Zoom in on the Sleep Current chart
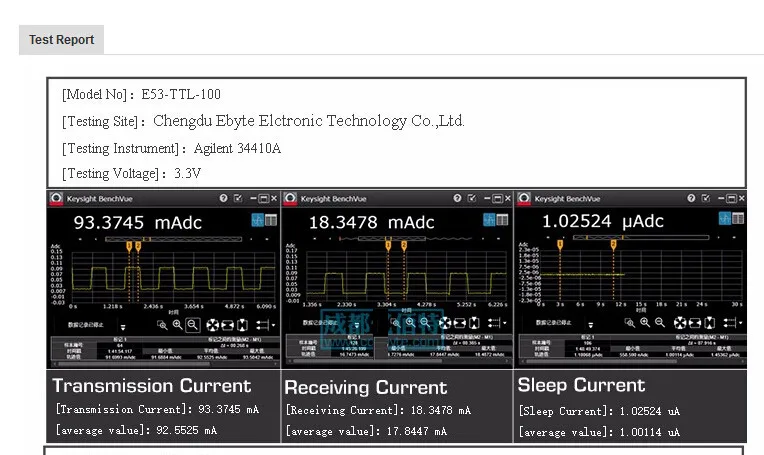The height and width of the screenshot is (455, 764). pyautogui.click(x=645, y=322)
